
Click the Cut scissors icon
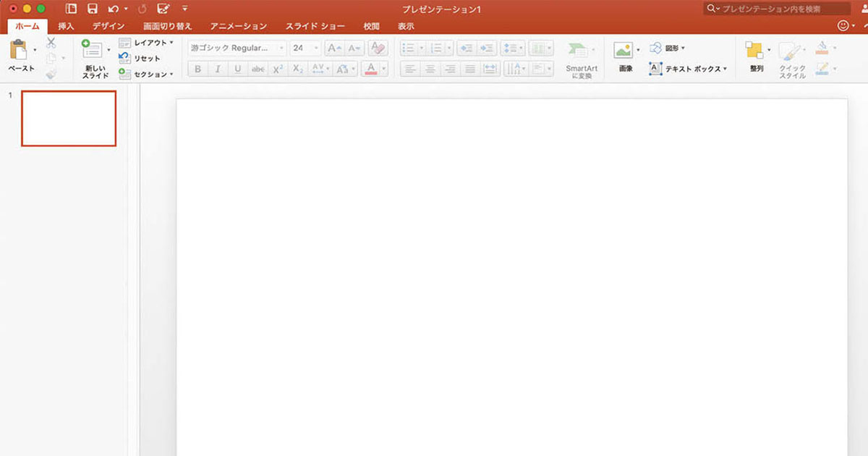[51, 43]
